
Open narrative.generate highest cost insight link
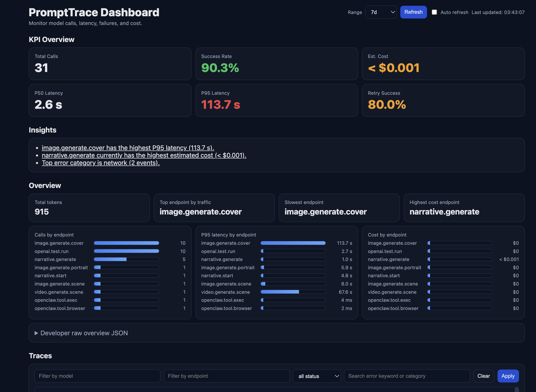point(144,155)
